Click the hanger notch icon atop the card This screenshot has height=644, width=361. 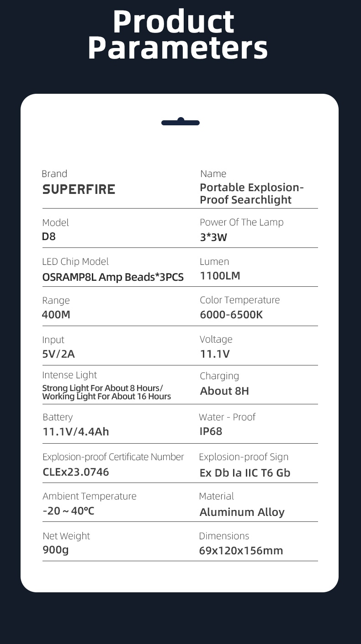(180, 122)
